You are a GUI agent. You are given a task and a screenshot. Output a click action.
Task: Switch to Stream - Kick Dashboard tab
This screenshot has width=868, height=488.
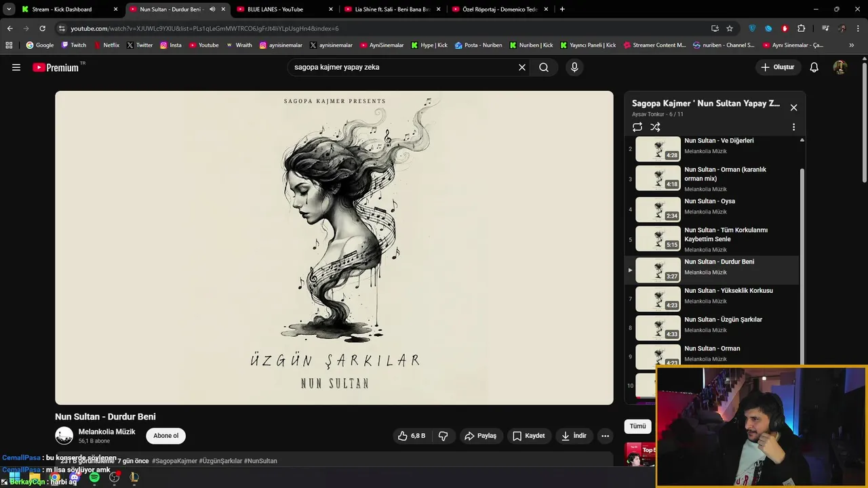[70, 9]
